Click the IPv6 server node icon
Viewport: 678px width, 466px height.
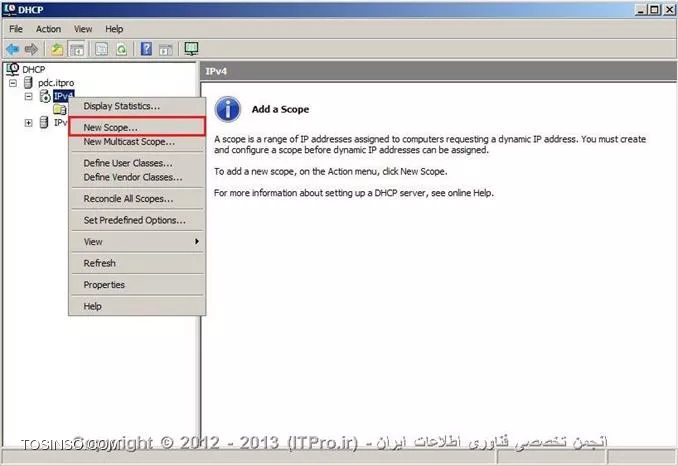coord(44,122)
